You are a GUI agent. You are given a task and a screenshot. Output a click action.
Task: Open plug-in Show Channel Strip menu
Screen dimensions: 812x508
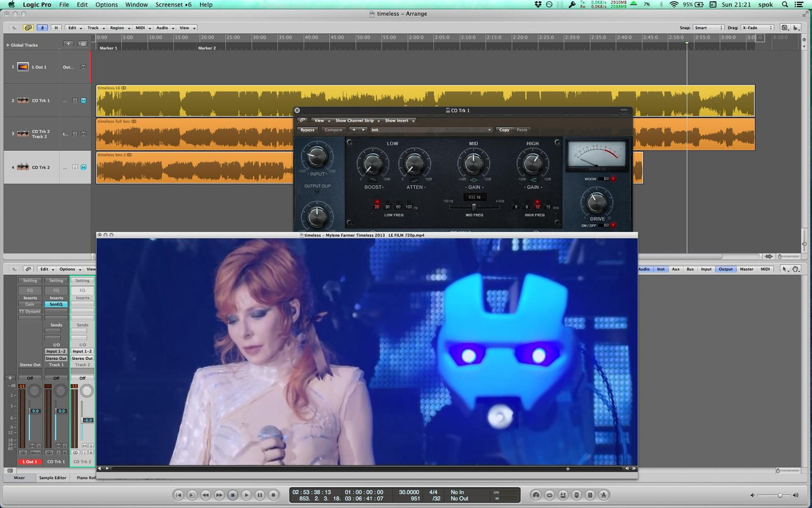[357, 121]
